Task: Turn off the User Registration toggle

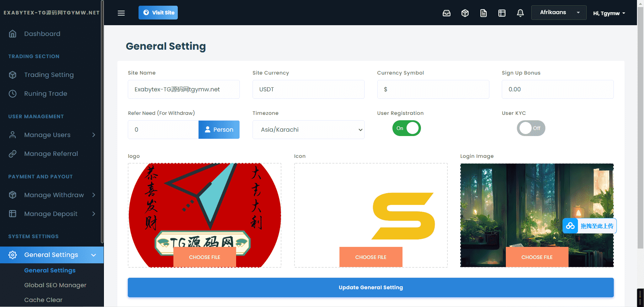Action: (407, 128)
